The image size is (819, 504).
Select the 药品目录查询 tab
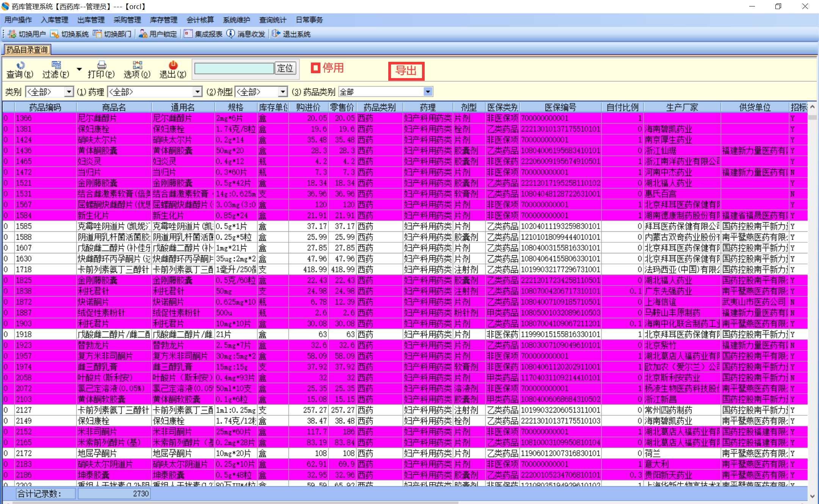coord(27,50)
